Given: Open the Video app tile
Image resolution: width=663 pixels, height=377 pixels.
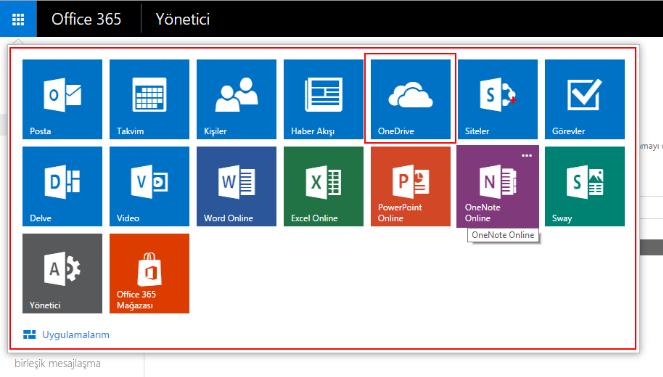Looking at the screenshot, I should (x=149, y=186).
